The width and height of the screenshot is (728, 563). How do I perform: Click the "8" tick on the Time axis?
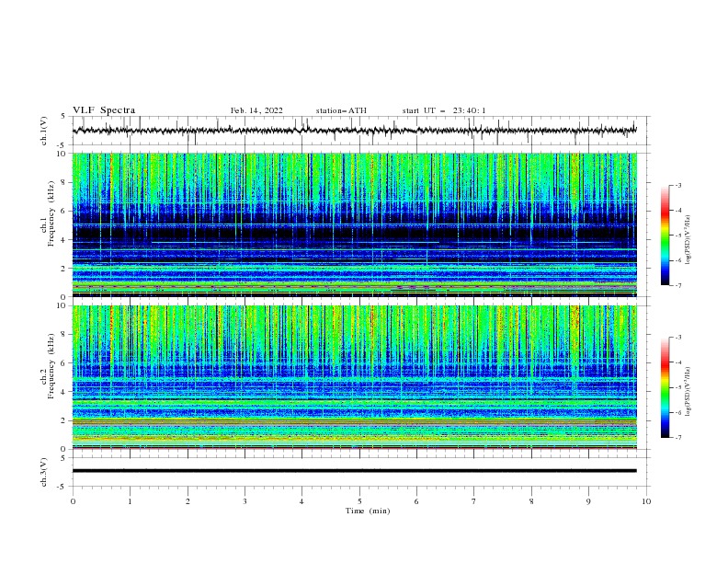click(531, 501)
